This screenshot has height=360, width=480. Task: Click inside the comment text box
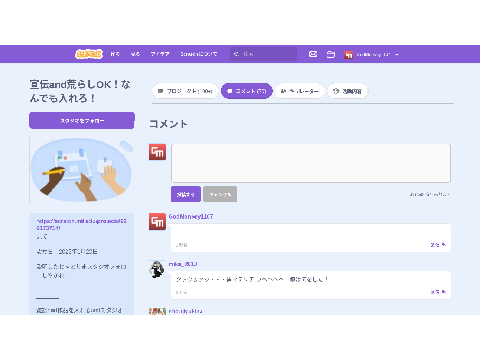pos(311,163)
